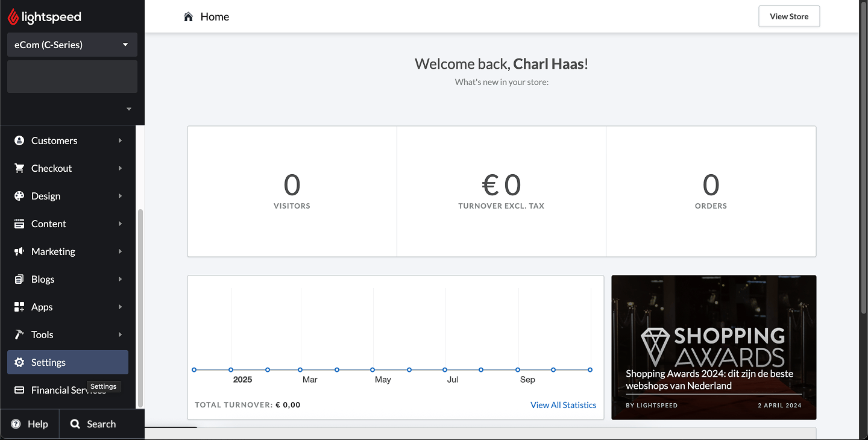Click the Checkout cart icon
The image size is (868, 440).
coord(19,168)
